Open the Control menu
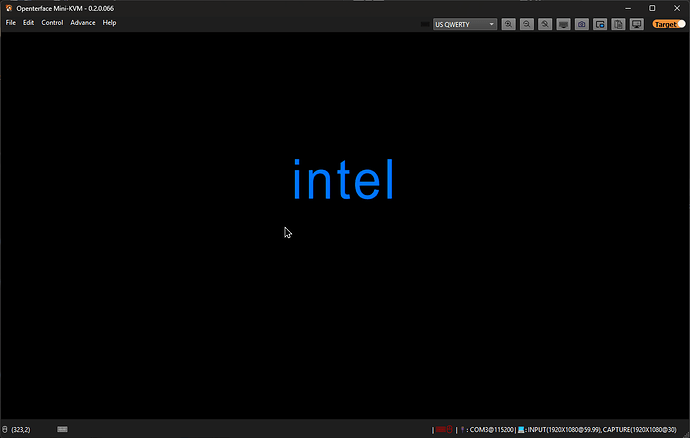Screen dimensions: 690x438 click(52, 22)
